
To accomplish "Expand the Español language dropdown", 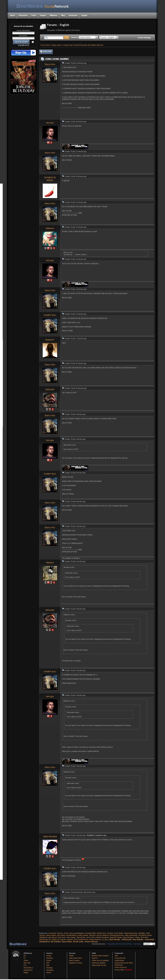I will [149, 944].
